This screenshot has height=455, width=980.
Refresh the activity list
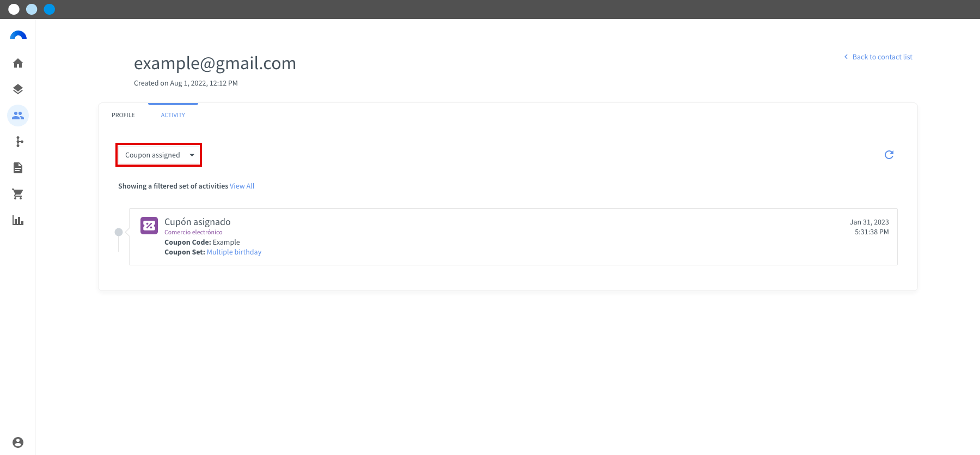(x=889, y=155)
